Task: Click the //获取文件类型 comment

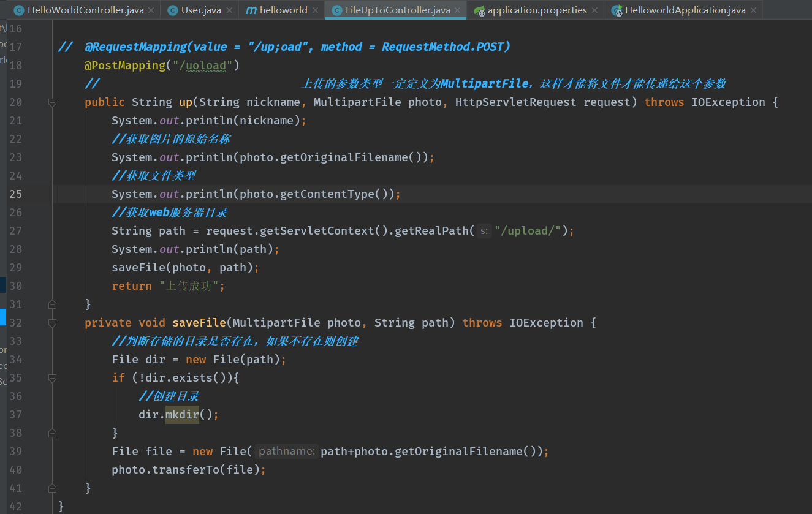Action: pyautogui.click(x=154, y=176)
